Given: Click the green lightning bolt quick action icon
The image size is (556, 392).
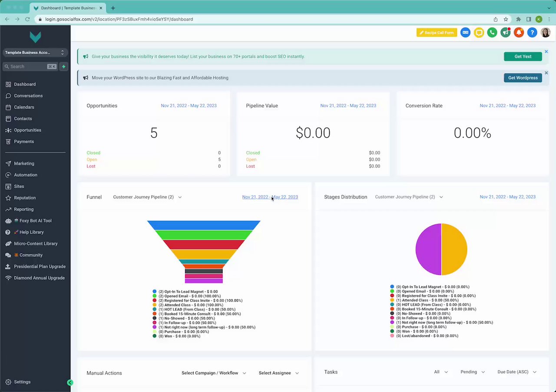Looking at the screenshot, I should coord(64,66).
